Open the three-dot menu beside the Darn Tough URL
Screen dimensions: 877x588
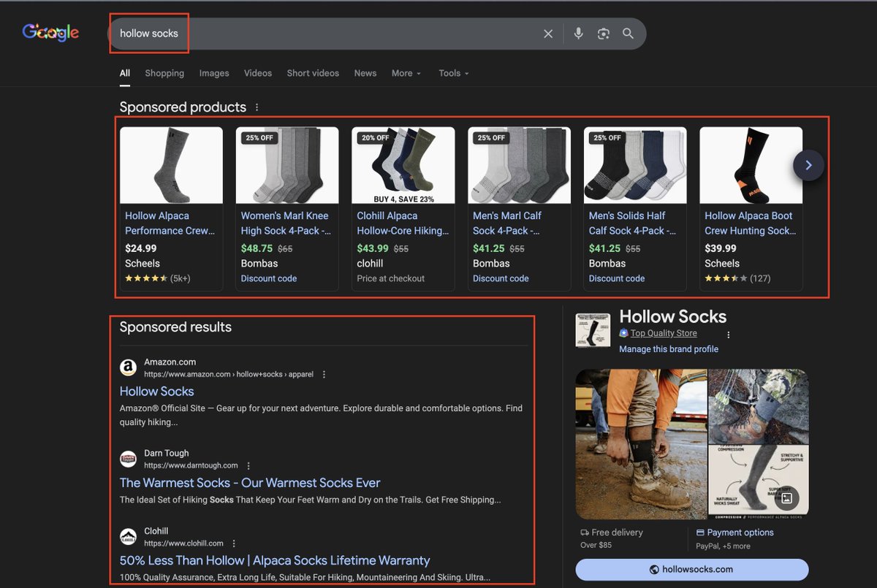[248, 465]
